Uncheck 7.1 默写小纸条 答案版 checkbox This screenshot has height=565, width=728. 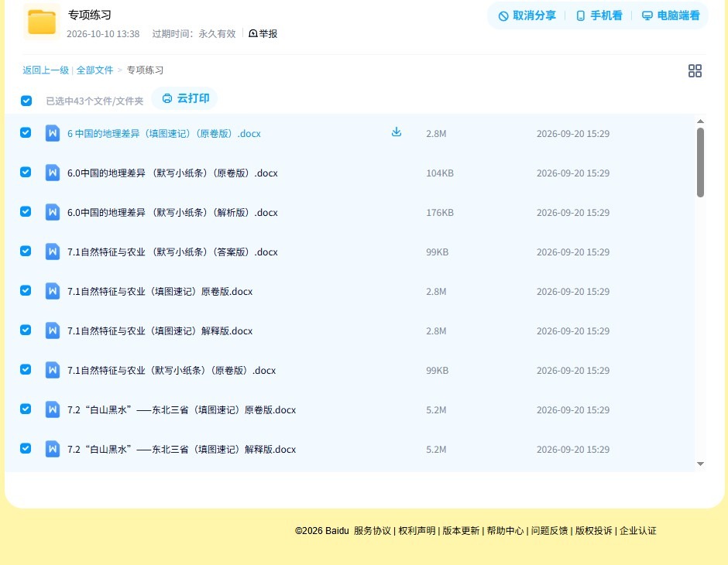click(x=26, y=251)
